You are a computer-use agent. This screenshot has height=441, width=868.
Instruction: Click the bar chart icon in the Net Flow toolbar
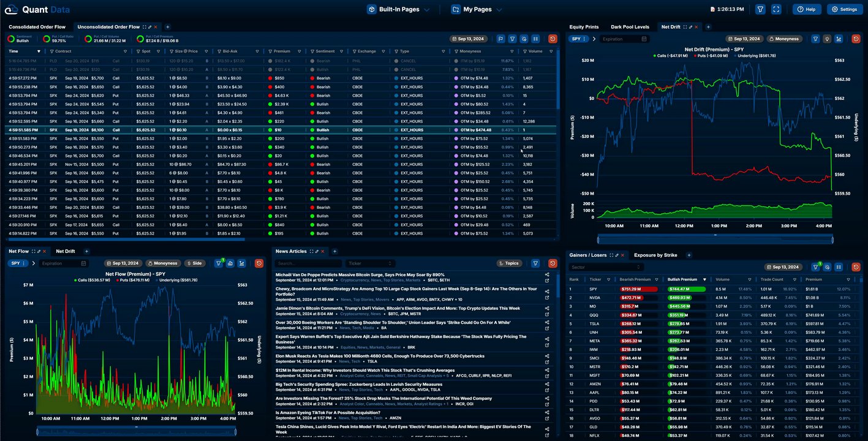point(230,263)
